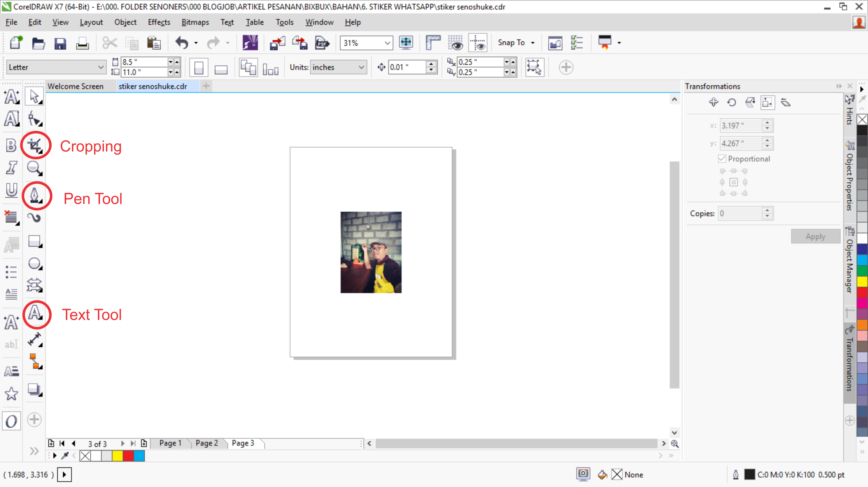Viewport: 868px width, 487px height.
Task: Expand coordinates flyout in status bar
Action: coord(64,475)
